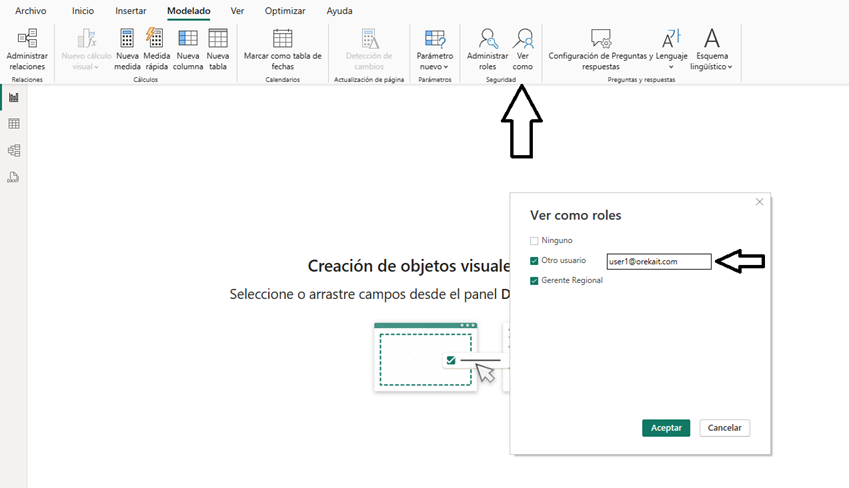Check the Ninguno checkbox
This screenshot has width=849, height=488.
(x=534, y=241)
